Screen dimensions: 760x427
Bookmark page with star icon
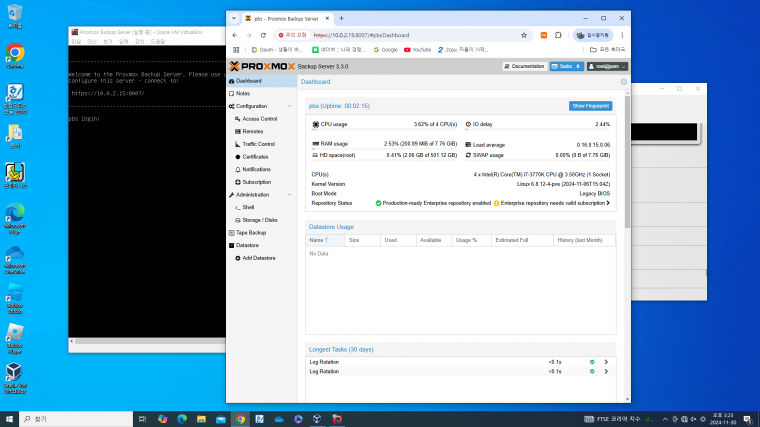524,35
